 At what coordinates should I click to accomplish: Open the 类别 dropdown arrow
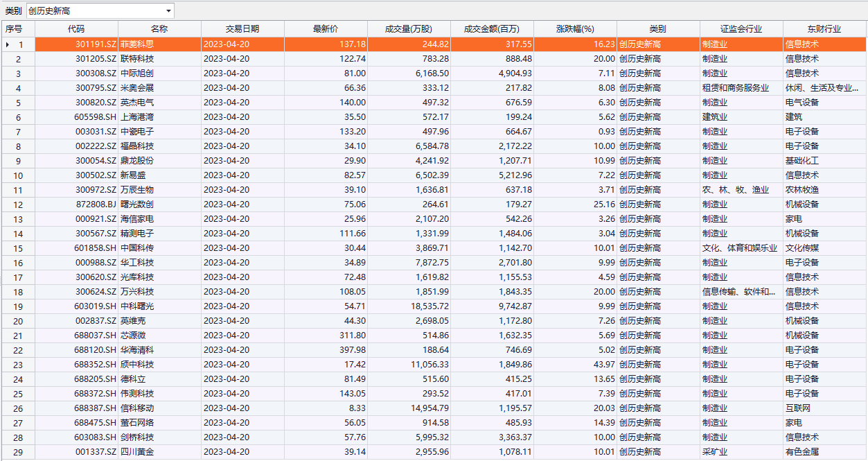point(168,11)
